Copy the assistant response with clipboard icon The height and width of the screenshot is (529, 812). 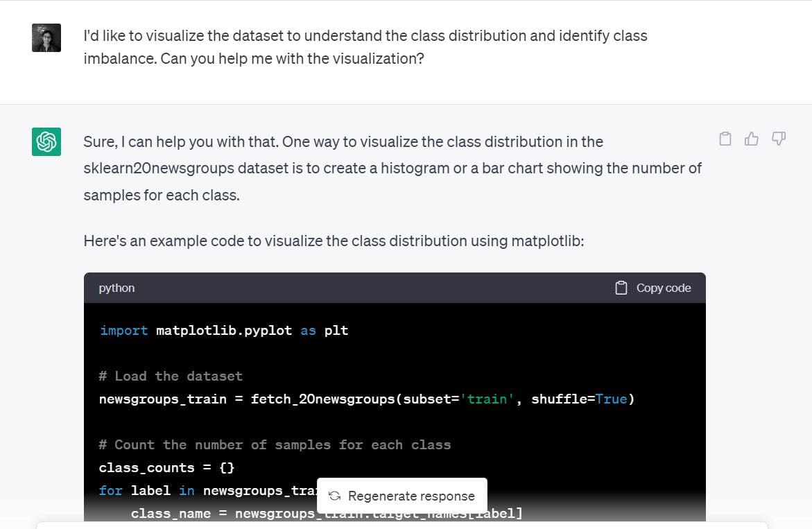(x=725, y=139)
